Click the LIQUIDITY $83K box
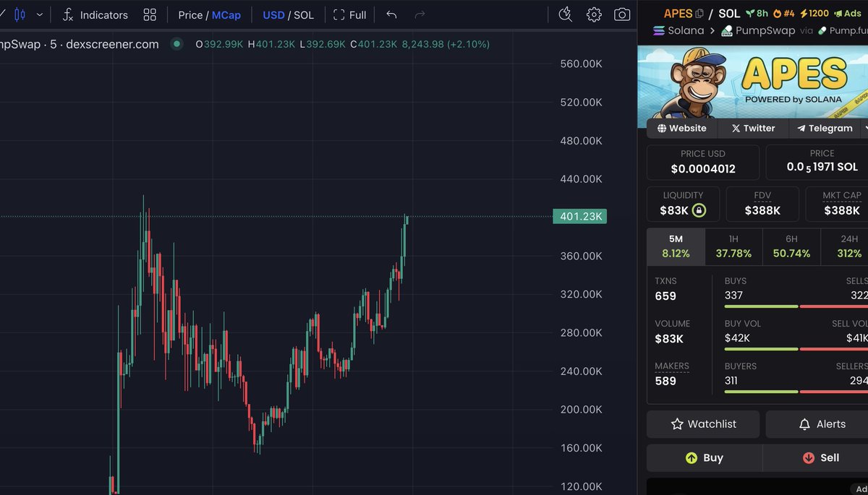868x495 pixels. [x=683, y=204]
